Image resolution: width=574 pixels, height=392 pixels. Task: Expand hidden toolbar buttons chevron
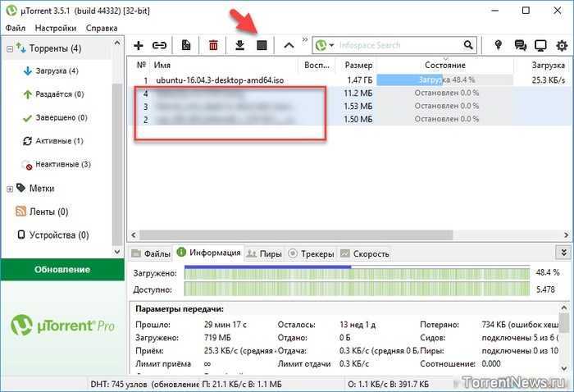(305, 39)
